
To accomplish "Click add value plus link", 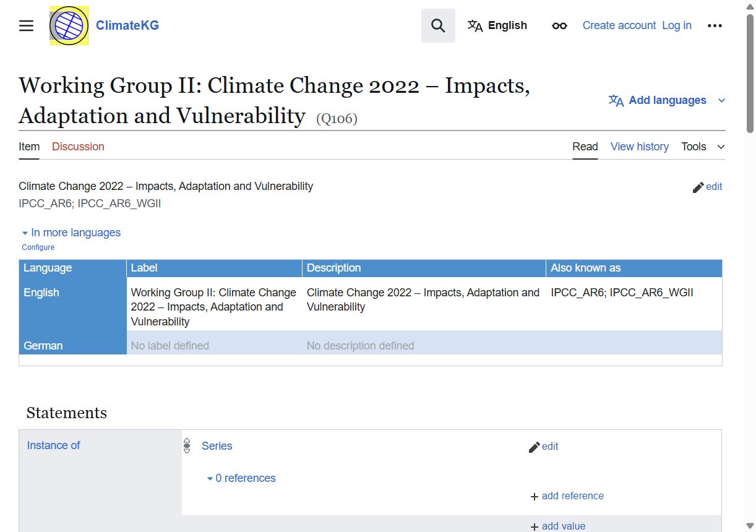I will tap(558, 526).
